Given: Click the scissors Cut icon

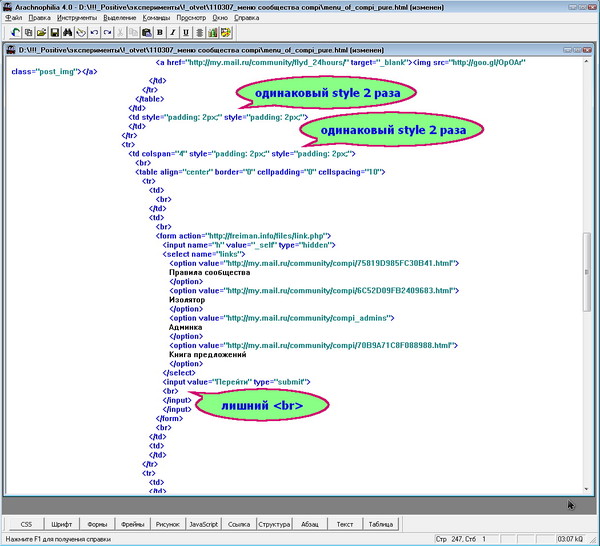Looking at the screenshot, I should tap(120, 33).
